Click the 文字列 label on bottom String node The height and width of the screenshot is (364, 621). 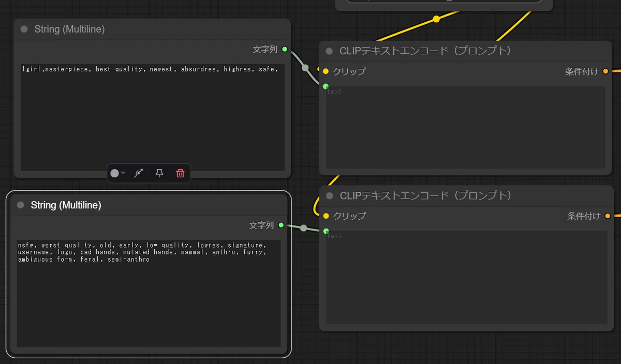pos(261,225)
